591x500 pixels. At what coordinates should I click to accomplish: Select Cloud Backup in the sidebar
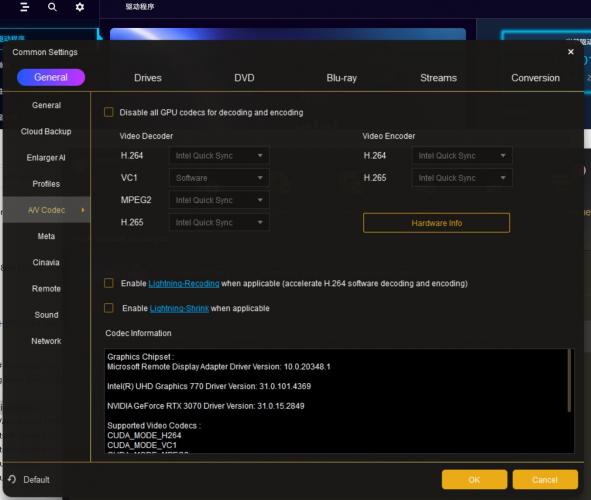(46, 131)
